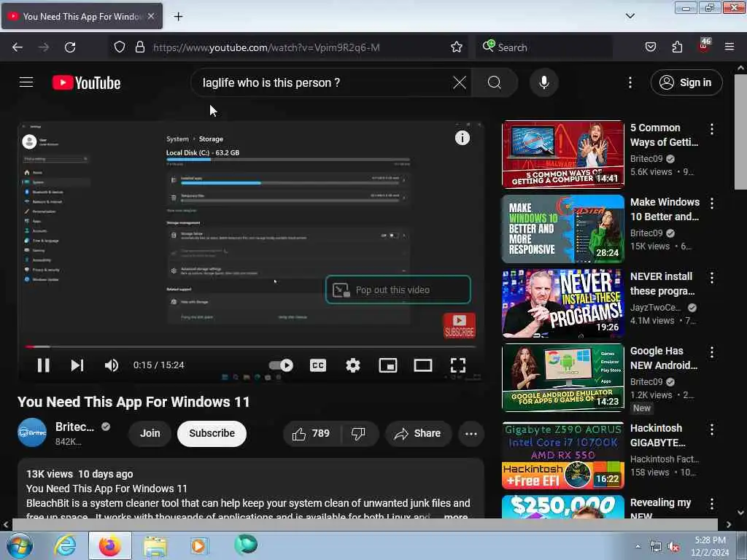Open options for Google Has NEW Android video
The height and width of the screenshot is (560, 747).
click(x=712, y=352)
